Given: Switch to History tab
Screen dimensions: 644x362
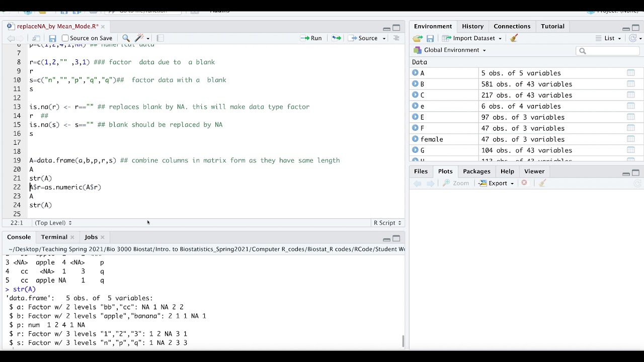Looking at the screenshot, I should 472,26.
